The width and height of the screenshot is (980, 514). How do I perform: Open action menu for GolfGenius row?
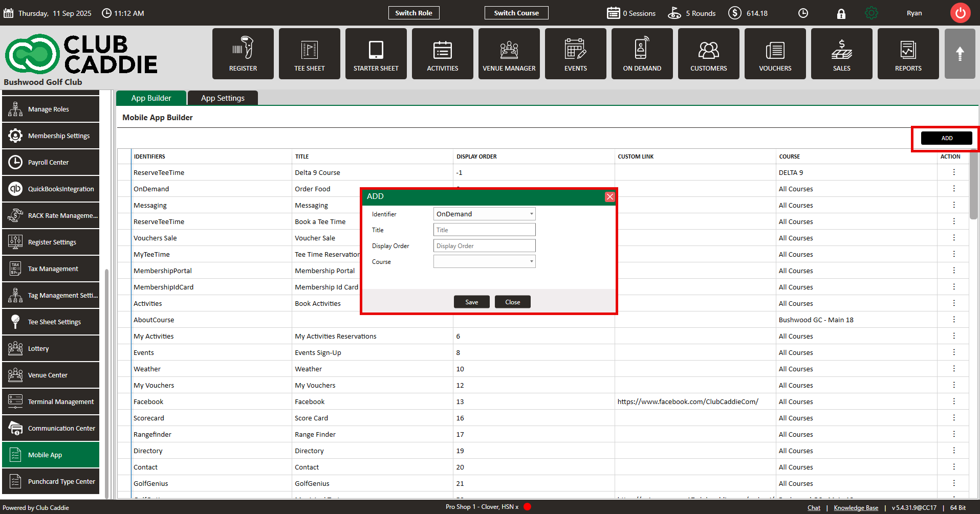point(954,483)
